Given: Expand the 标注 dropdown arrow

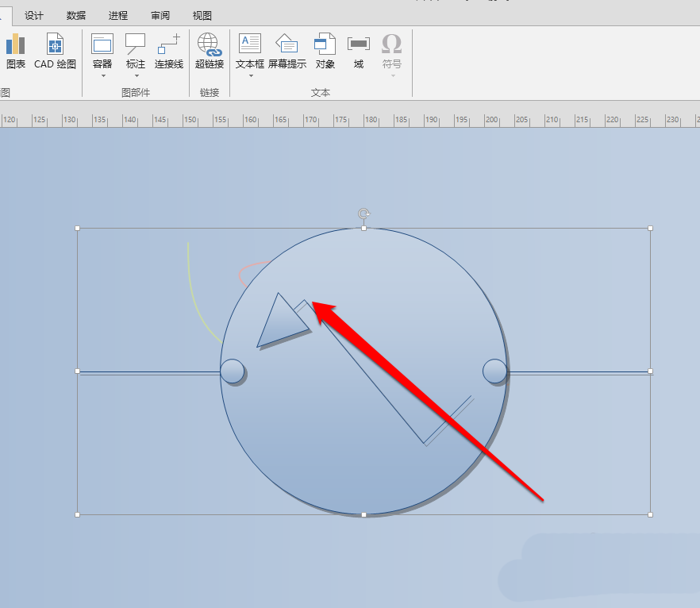Looking at the screenshot, I should click(135, 74).
